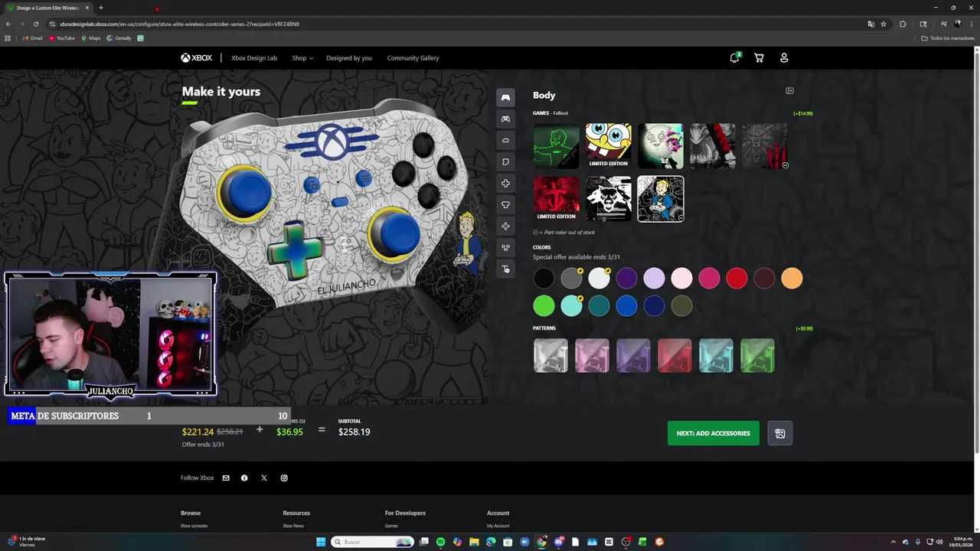The image size is (980, 551).
Task: Open the ABXY buttons part icon
Action: pos(505,226)
